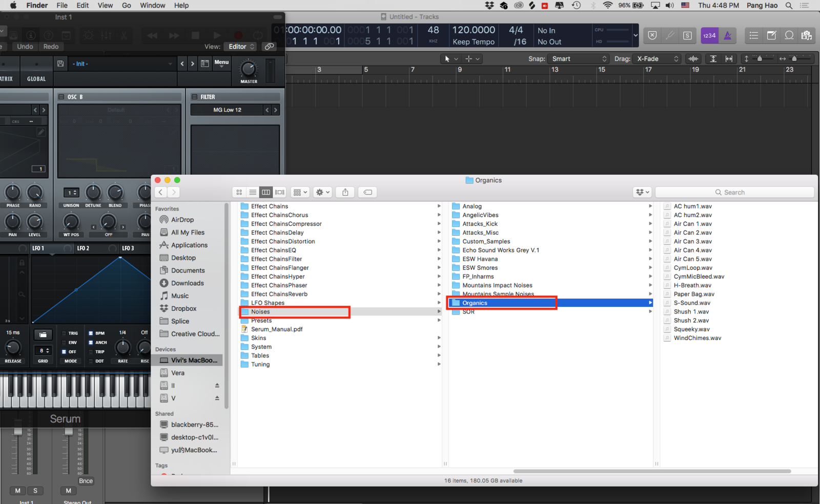Viewport: 820px width, 504px height.
Task: Open Spotlight search in menu bar
Action: click(789, 6)
